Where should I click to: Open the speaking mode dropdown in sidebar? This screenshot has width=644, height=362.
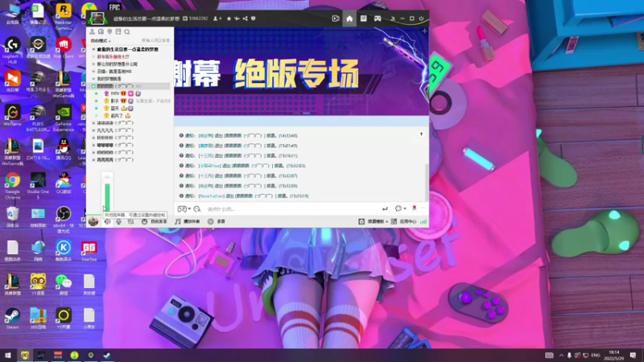(101, 41)
